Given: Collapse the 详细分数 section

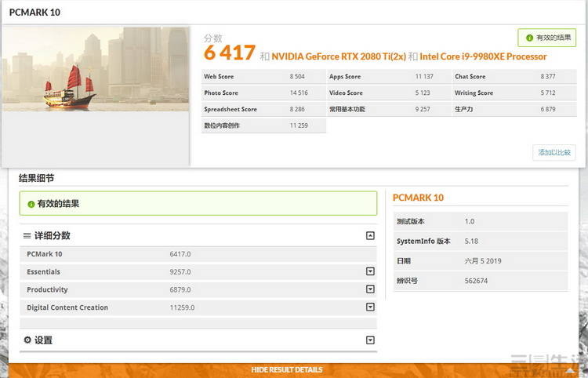Looking at the screenshot, I should pos(370,235).
